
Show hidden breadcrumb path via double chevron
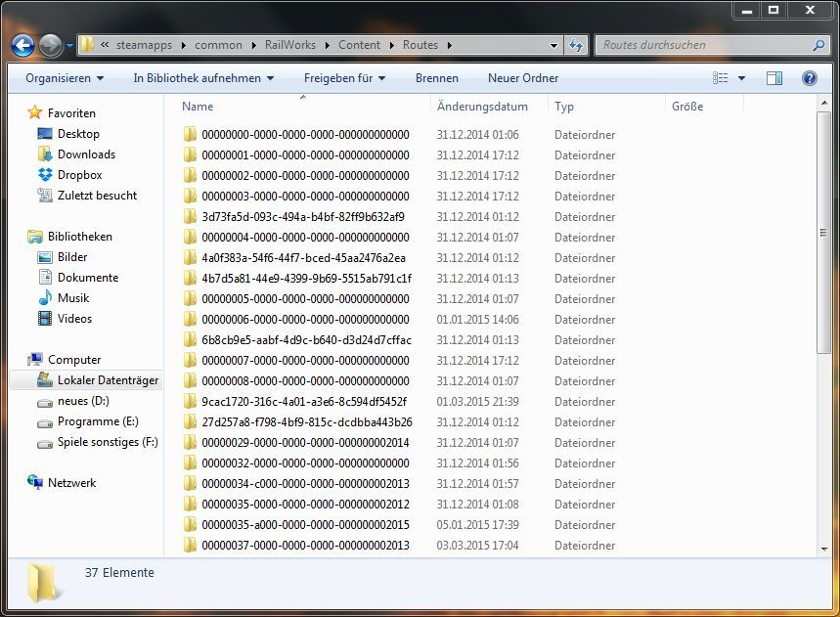pos(105,45)
